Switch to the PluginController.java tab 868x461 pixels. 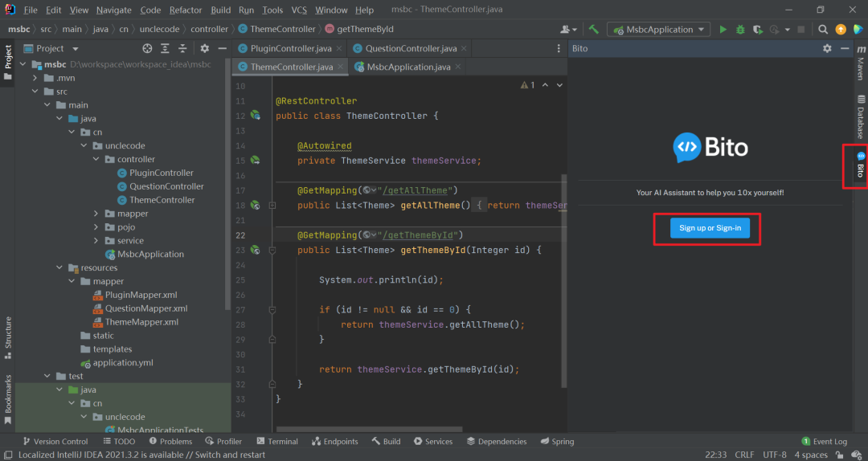click(x=291, y=49)
